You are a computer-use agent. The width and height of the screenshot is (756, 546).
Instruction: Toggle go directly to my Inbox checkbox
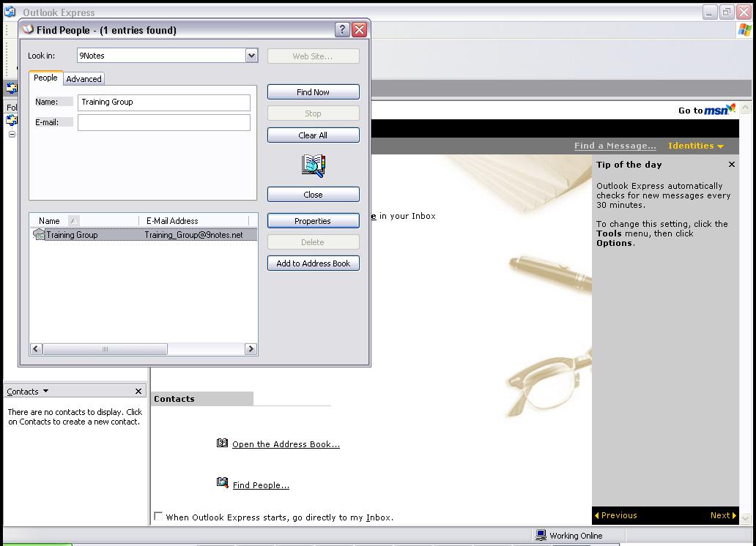tap(158, 516)
